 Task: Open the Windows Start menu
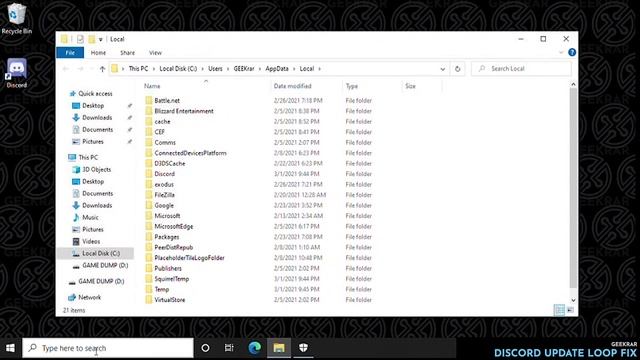10,348
